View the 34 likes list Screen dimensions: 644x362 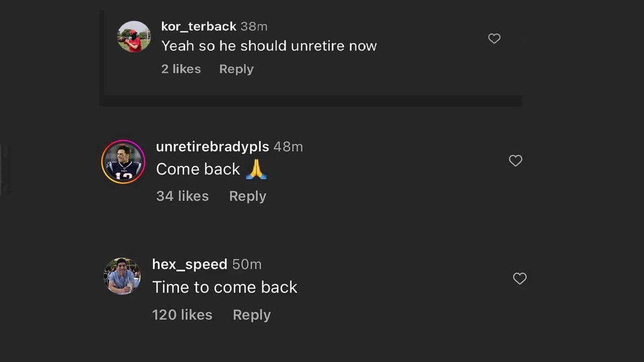182,196
